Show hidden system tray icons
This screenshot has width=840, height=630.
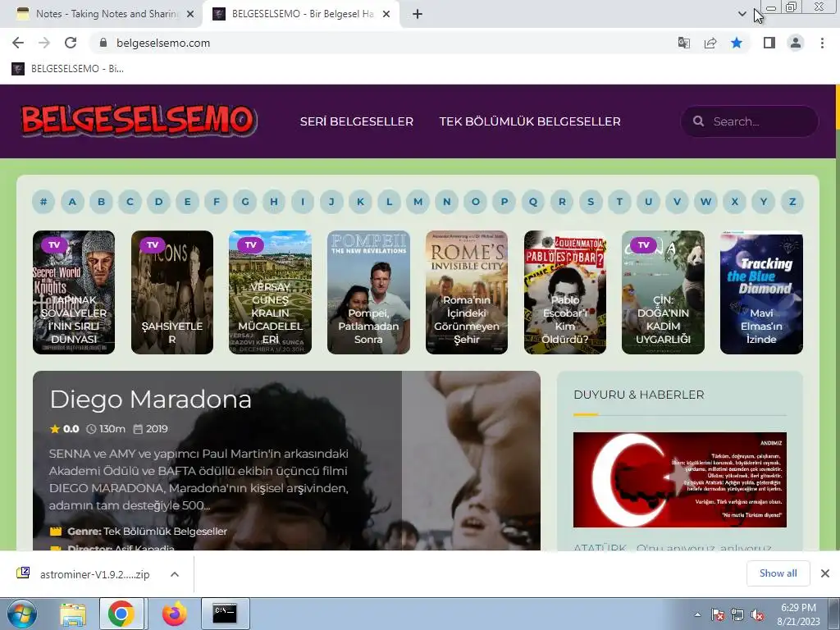point(697,615)
